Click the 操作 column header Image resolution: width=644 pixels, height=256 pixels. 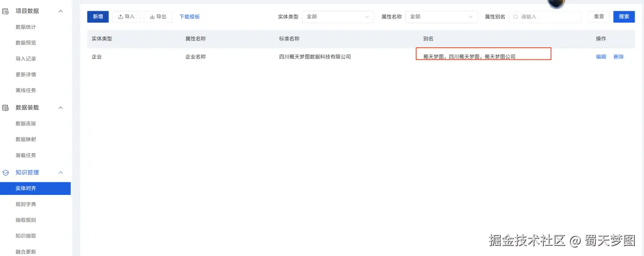601,39
